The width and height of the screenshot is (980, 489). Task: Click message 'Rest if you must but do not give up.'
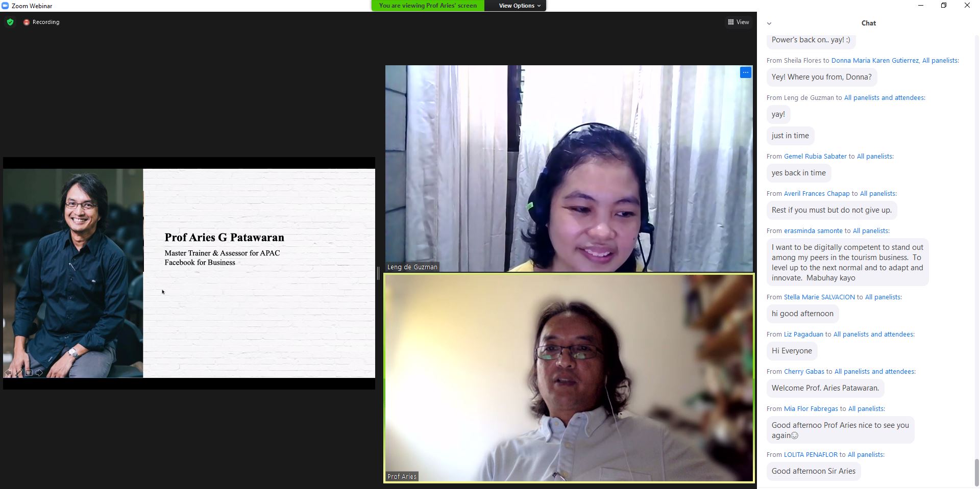click(832, 210)
